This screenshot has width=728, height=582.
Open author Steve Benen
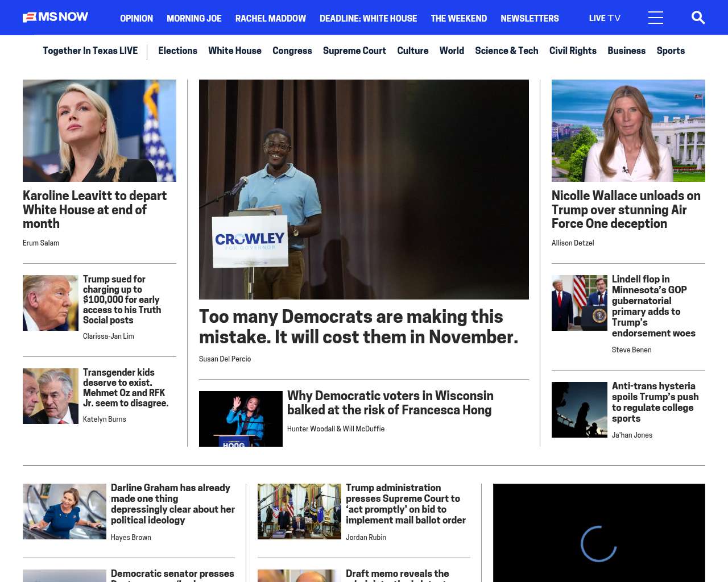coord(632,350)
